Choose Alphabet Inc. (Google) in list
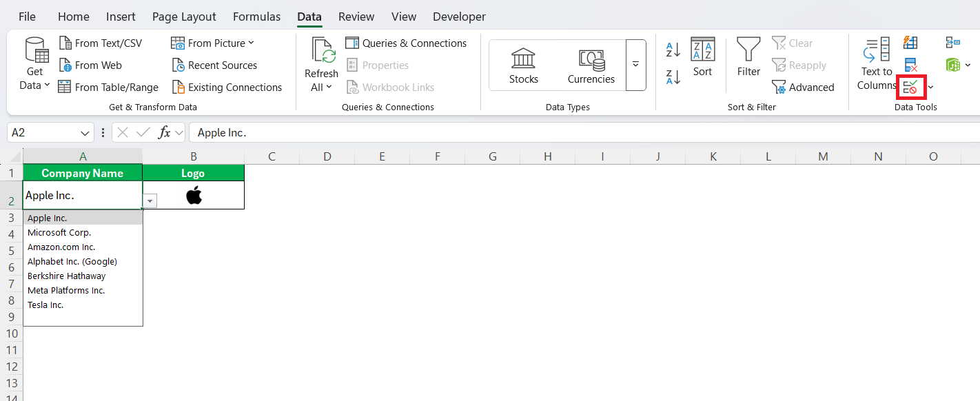This screenshot has height=401, width=980. tap(83, 261)
